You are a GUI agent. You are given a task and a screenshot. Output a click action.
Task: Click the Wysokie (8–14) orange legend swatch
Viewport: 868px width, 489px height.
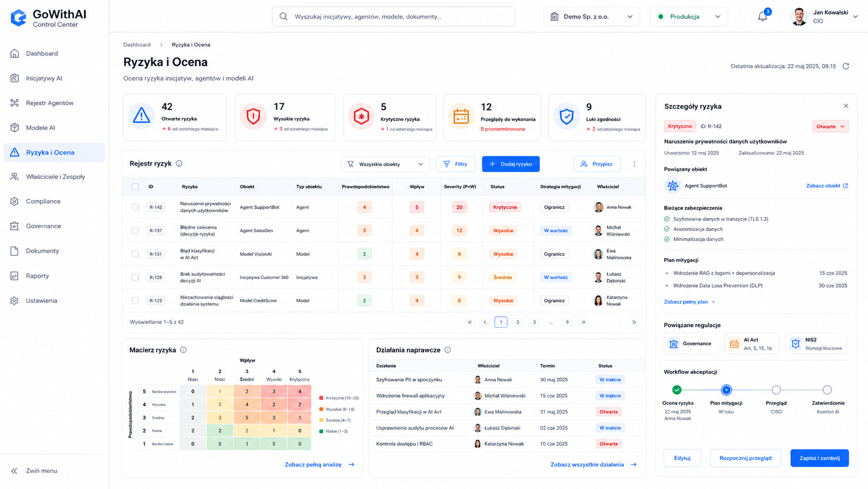(x=321, y=409)
